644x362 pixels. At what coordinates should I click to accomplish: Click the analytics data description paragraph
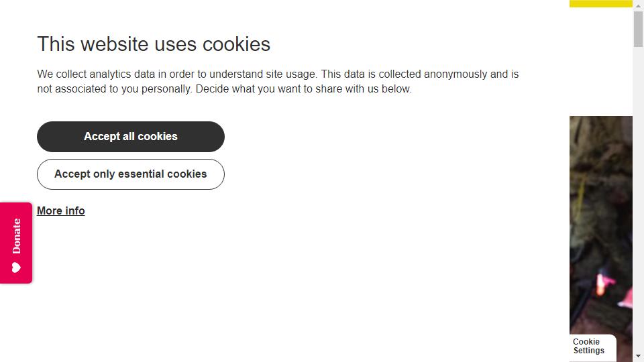[x=278, y=81]
